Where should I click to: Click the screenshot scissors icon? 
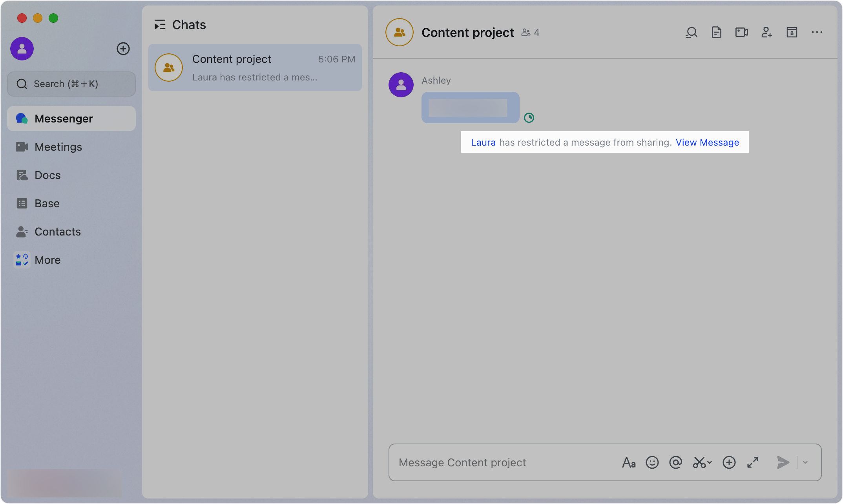pos(700,462)
